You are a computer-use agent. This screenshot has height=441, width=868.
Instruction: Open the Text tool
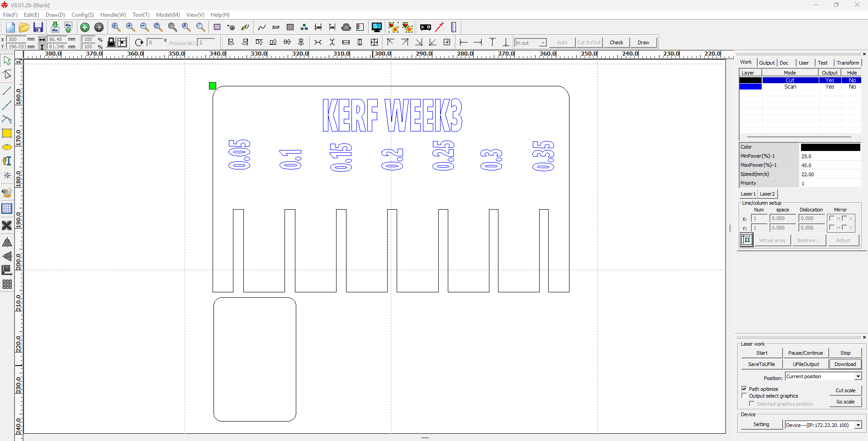[x=7, y=161]
